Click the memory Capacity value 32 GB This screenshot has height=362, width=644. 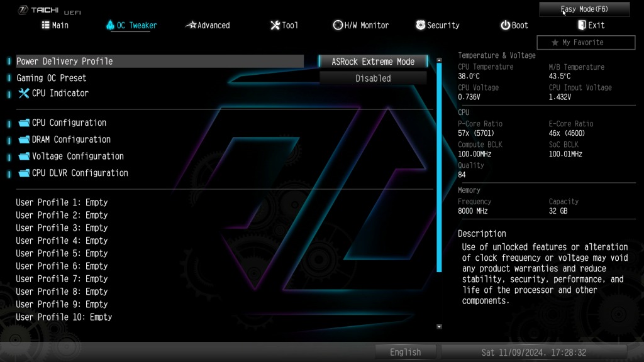[x=558, y=211]
